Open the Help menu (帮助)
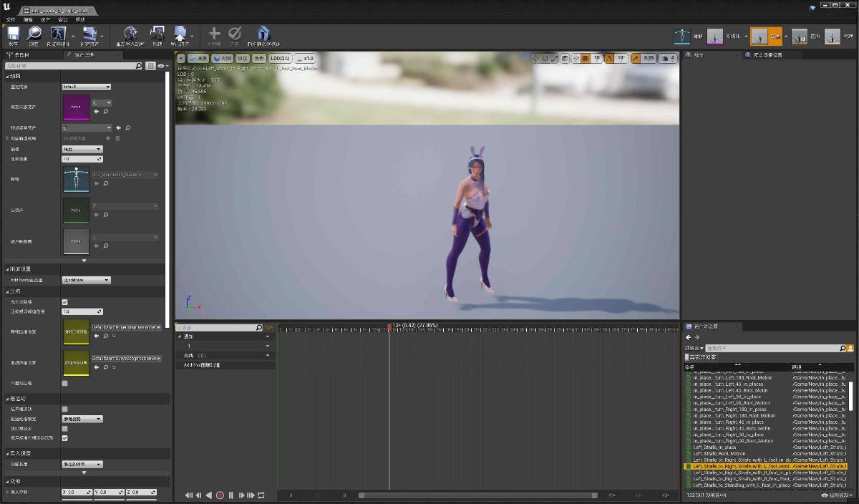The height and width of the screenshot is (504, 859). click(x=80, y=19)
